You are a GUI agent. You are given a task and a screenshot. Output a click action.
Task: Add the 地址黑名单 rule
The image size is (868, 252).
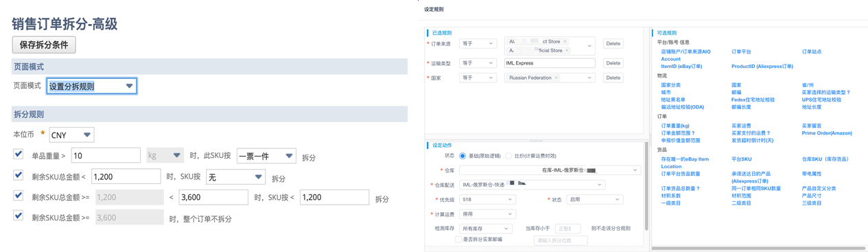point(673,100)
